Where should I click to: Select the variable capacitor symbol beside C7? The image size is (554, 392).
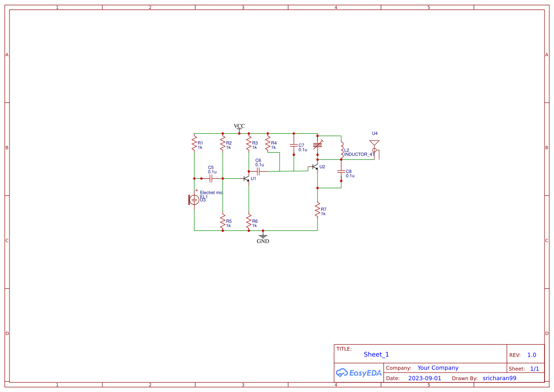(x=317, y=145)
